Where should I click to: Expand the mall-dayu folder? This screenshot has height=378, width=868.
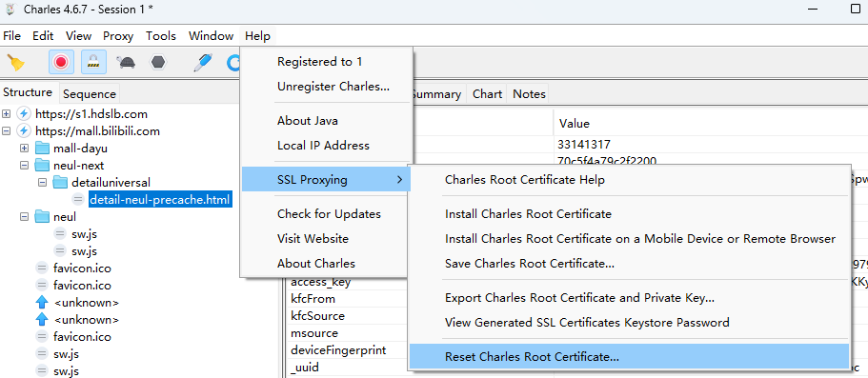[x=25, y=149]
